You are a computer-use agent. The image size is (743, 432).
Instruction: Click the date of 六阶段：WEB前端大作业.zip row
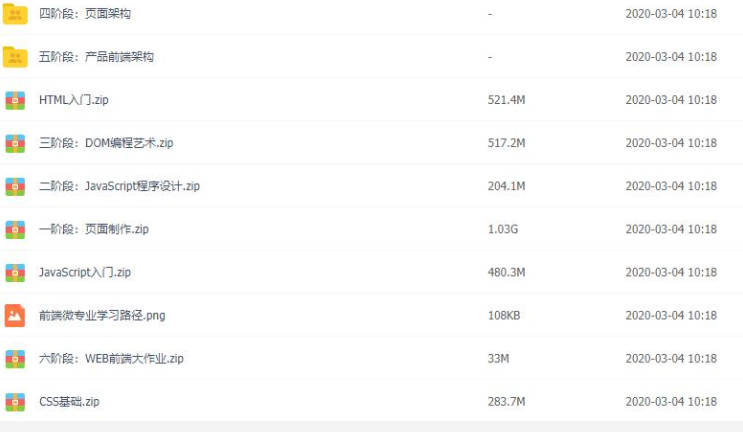click(671, 359)
